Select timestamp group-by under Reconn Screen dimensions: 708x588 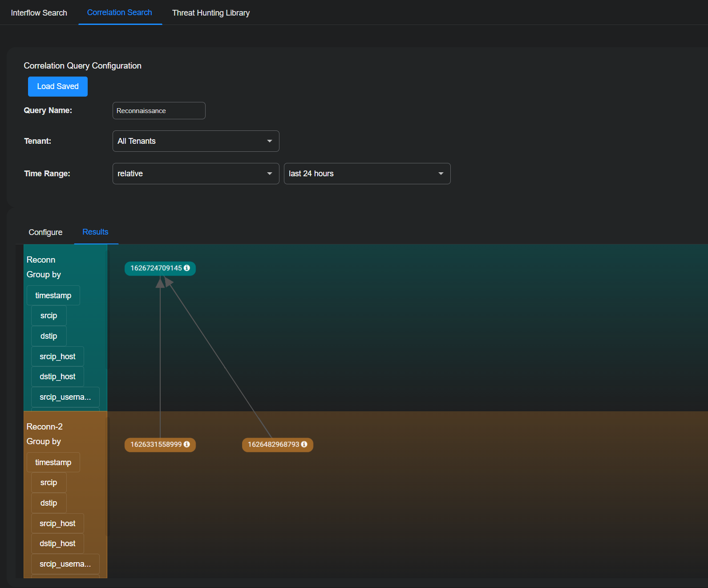pos(53,296)
